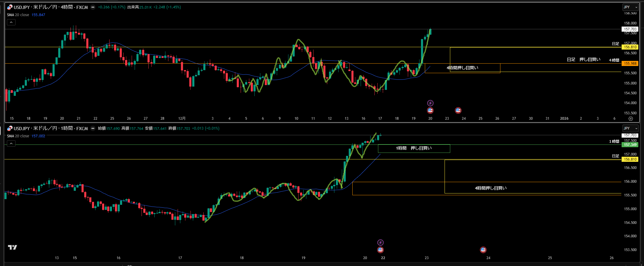The image size is (644, 266).
Task: Collapse the indicator legend in the 4時間 chart
Action: (x=11, y=22)
